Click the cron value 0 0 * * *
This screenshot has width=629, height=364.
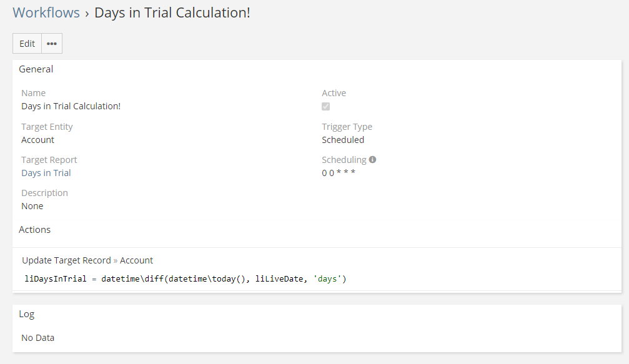tap(339, 173)
